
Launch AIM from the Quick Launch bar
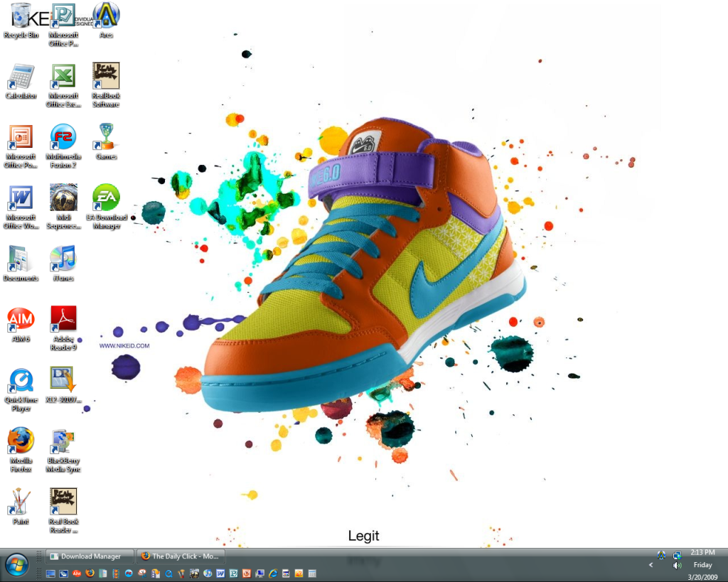[x=77, y=573]
